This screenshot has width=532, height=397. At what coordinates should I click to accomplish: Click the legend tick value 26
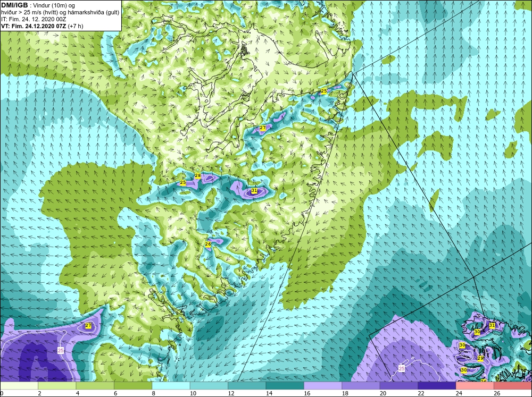(x=497, y=394)
